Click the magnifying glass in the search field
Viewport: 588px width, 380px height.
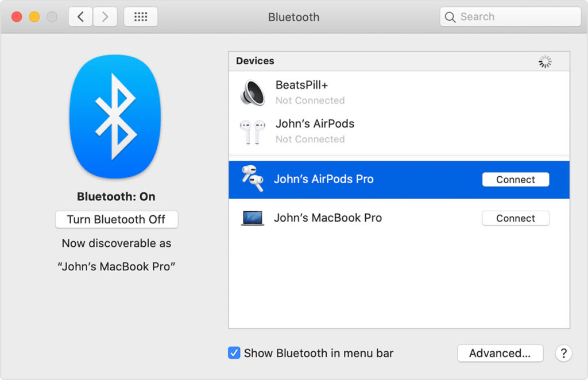[451, 17]
